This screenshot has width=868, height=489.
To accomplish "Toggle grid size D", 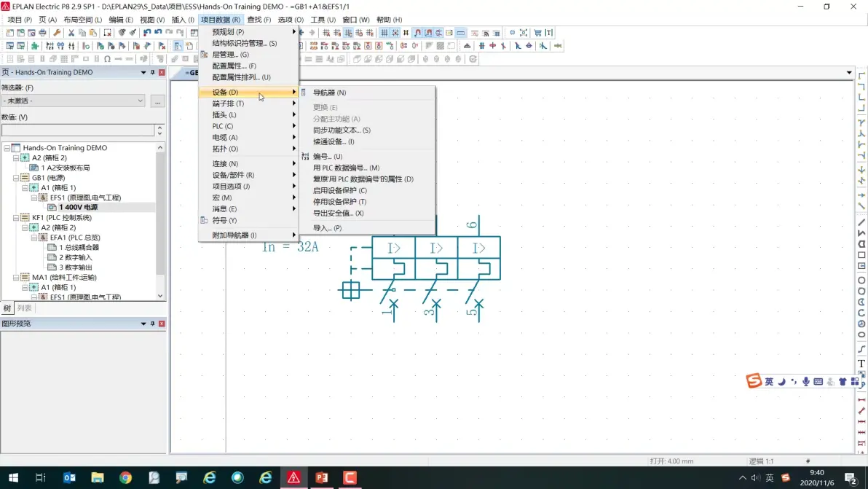I will 359,33.
